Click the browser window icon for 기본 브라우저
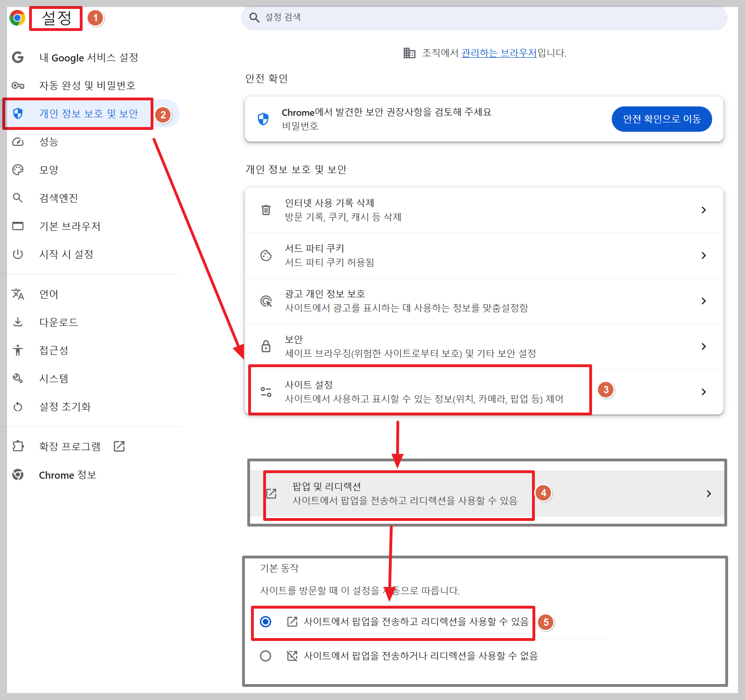This screenshot has width=745, height=700. pyautogui.click(x=18, y=226)
